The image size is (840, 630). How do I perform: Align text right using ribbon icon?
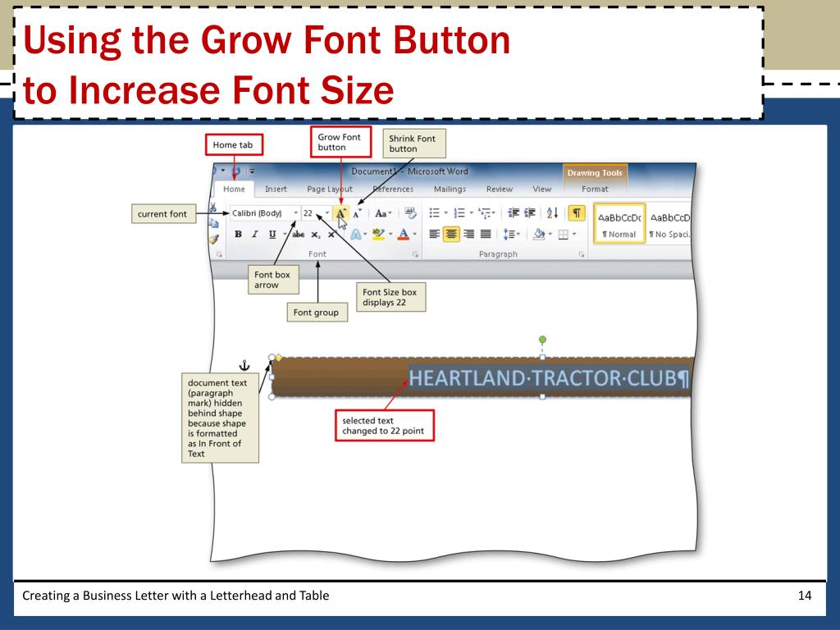coord(468,234)
